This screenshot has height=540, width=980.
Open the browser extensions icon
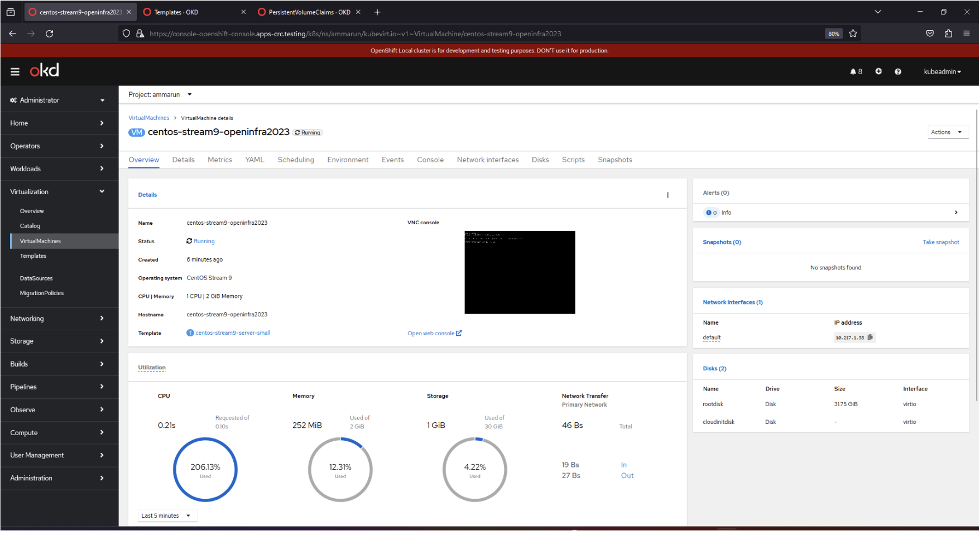(948, 33)
